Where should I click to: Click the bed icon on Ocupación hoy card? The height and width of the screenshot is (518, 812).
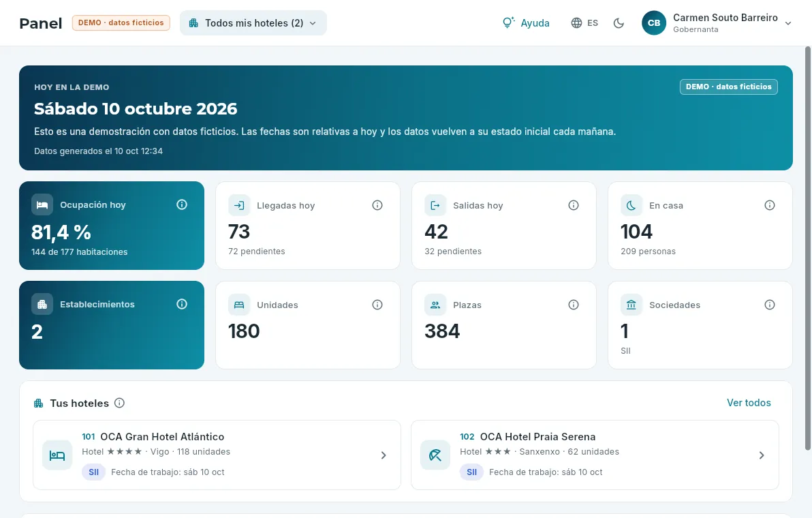(42, 204)
